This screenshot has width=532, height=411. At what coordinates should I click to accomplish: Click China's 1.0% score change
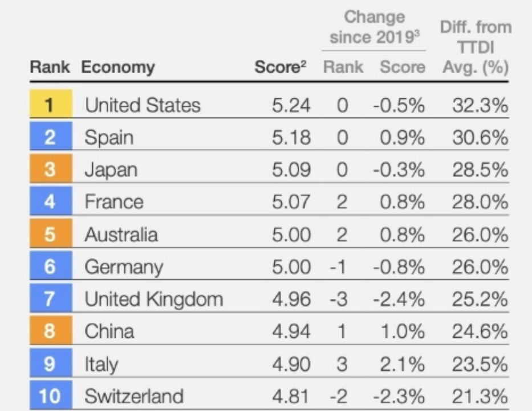tap(403, 332)
